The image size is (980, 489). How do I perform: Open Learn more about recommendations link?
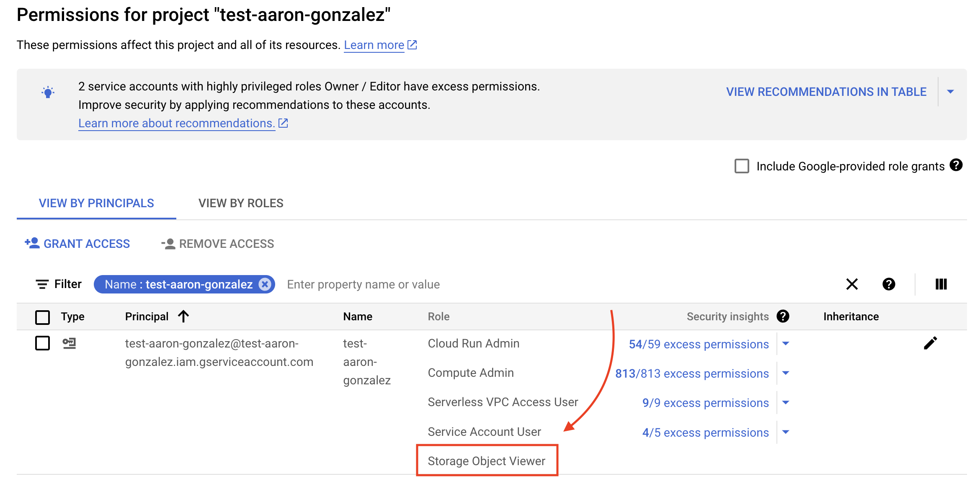[177, 124]
